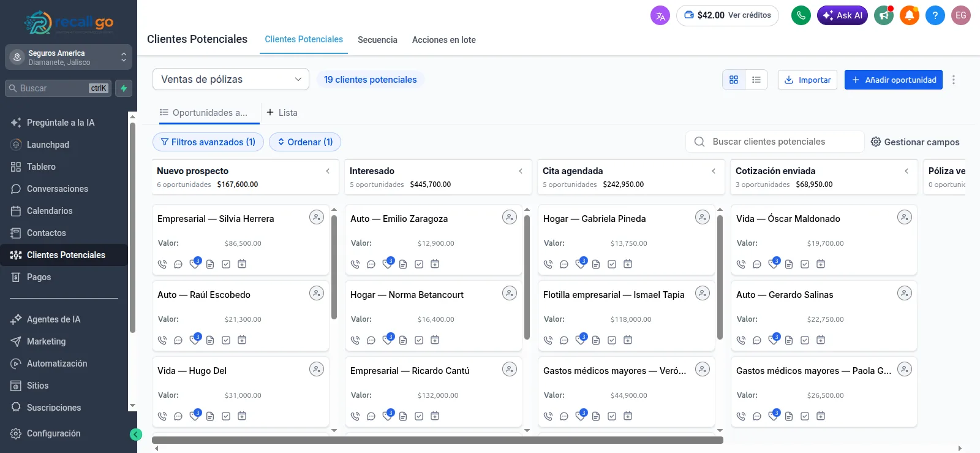Open Agentes de IA in sidebar

[x=53, y=319]
